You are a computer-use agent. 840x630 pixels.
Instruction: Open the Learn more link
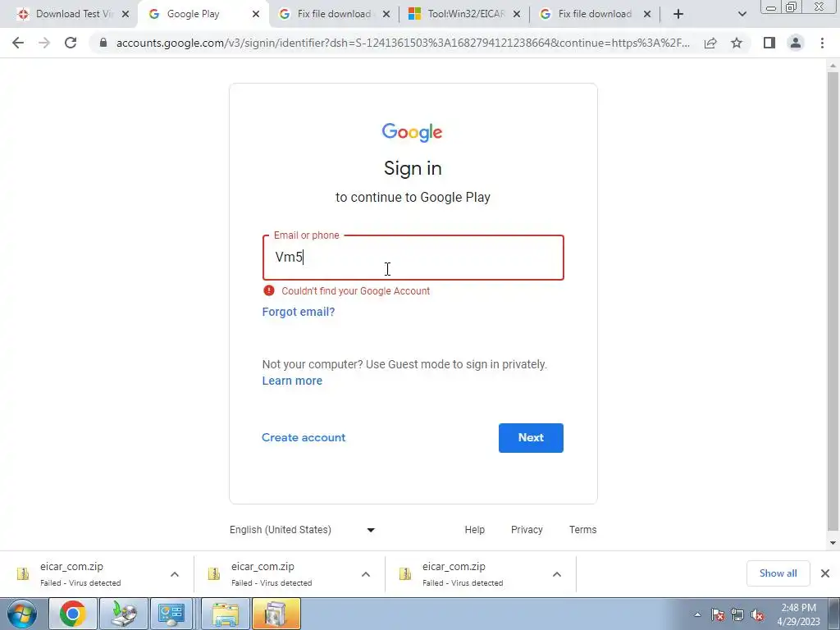(293, 381)
